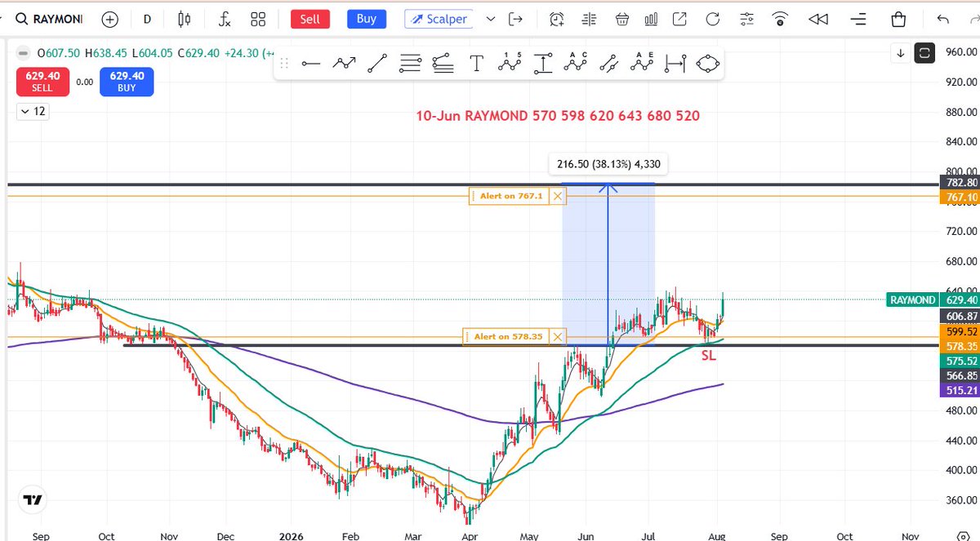This screenshot has width=980, height=541.
Task: Open the fx indicators menu
Action: pos(225,19)
